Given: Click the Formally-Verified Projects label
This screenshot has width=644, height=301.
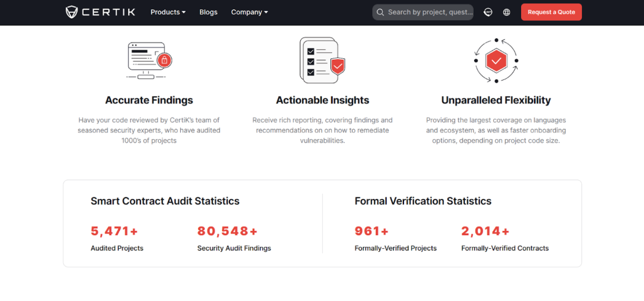Looking at the screenshot, I should coord(396,248).
